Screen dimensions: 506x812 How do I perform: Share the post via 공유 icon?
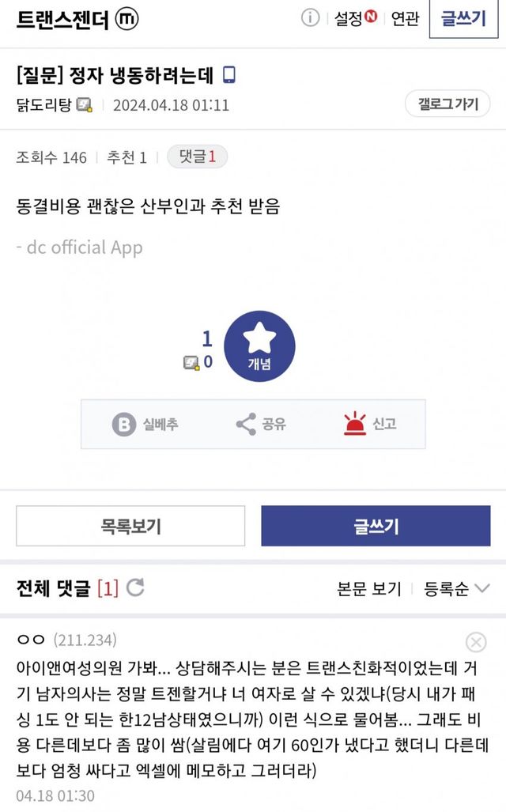[246, 425]
